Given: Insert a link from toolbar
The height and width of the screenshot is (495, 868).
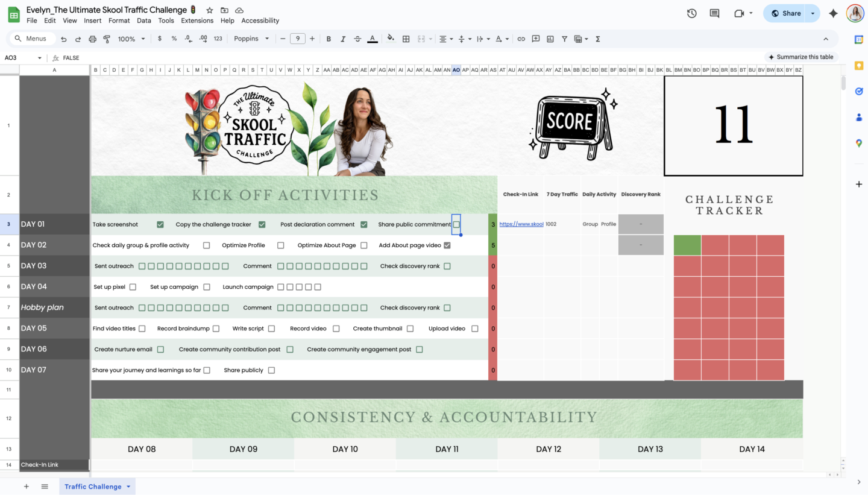Looking at the screenshot, I should 521,39.
